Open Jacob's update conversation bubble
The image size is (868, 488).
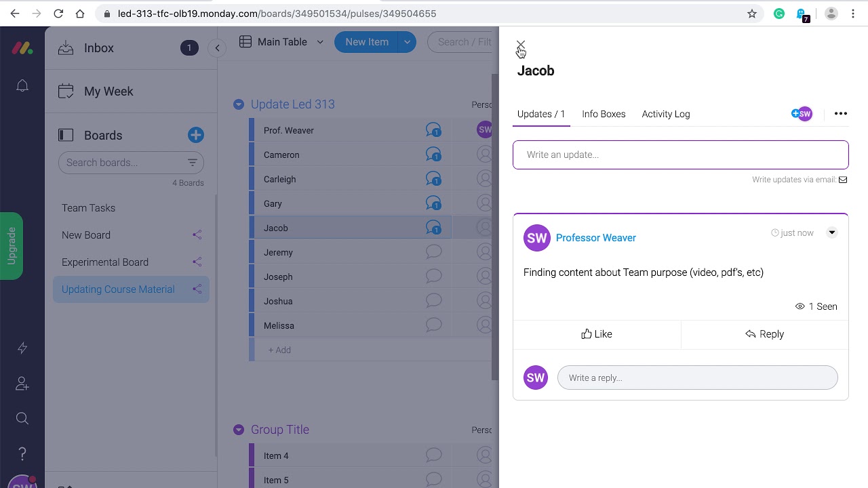click(433, 228)
